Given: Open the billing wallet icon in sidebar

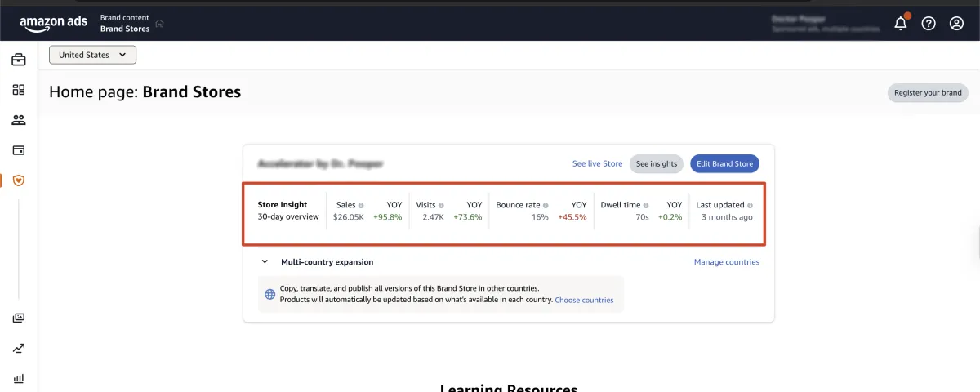Looking at the screenshot, I should (18, 150).
